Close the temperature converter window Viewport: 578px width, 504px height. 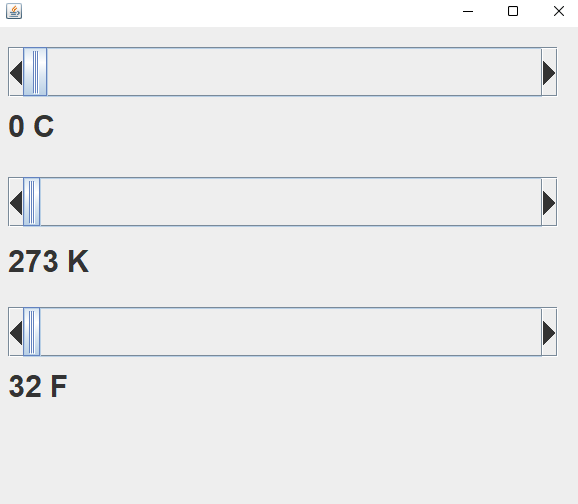[x=559, y=11]
